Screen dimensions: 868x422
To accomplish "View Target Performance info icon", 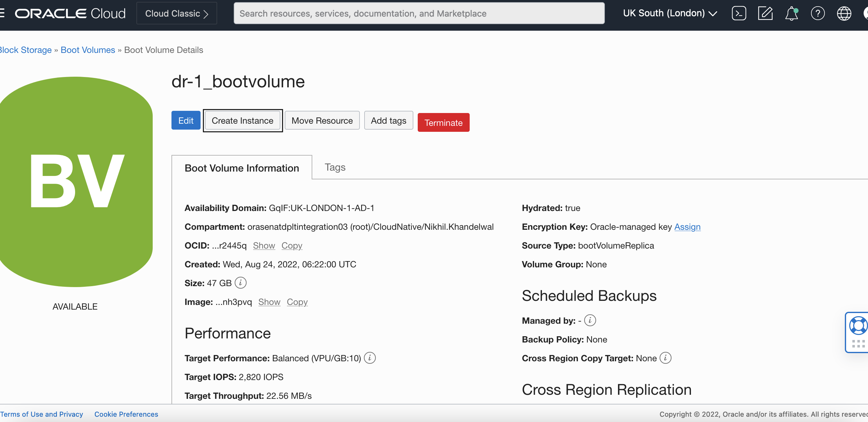I will [370, 358].
